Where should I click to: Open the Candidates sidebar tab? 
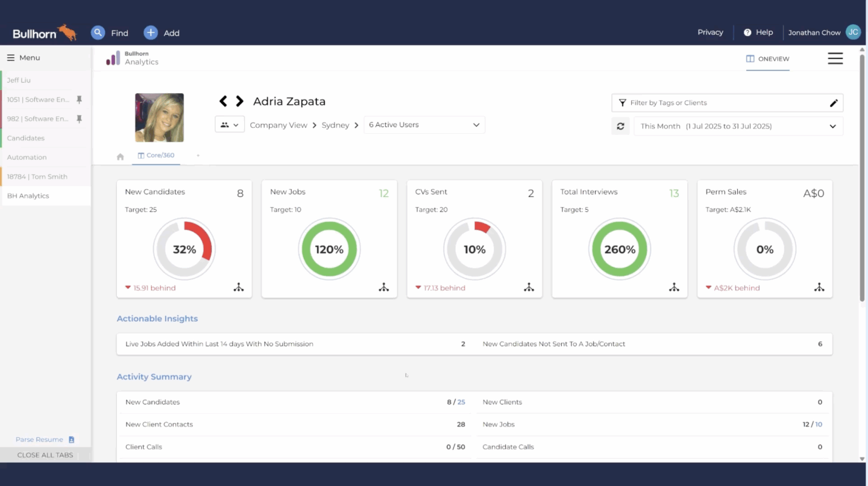(x=26, y=138)
